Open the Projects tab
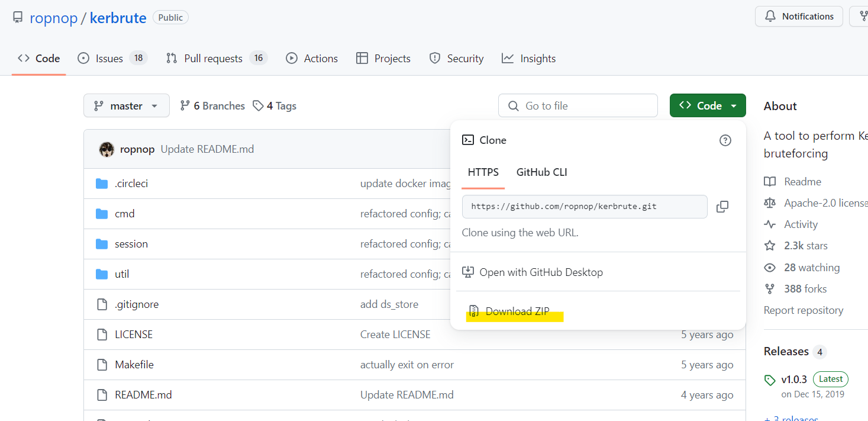868x421 pixels. pos(383,58)
